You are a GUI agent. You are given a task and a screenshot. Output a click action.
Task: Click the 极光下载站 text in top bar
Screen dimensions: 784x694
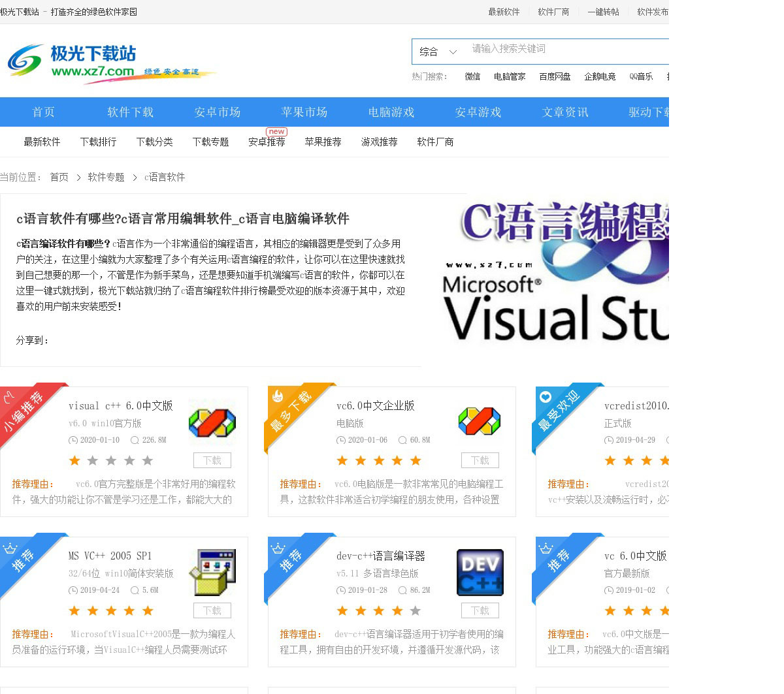coord(20,12)
